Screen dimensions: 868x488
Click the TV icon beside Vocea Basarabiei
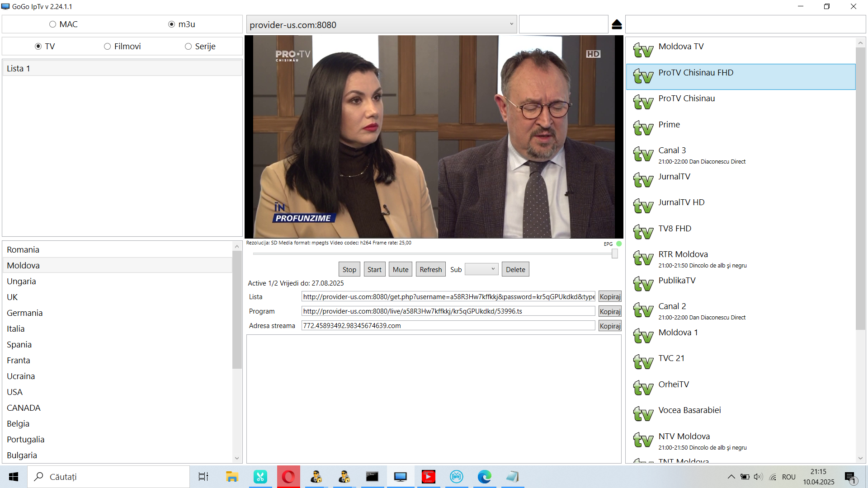coord(643,414)
